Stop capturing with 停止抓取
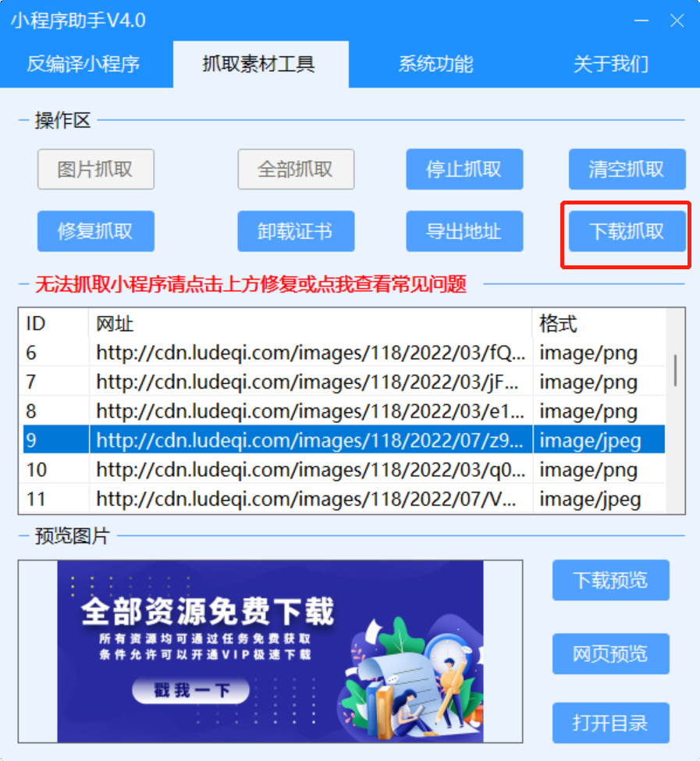Viewport: 700px width, 761px height. tap(464, 169)
